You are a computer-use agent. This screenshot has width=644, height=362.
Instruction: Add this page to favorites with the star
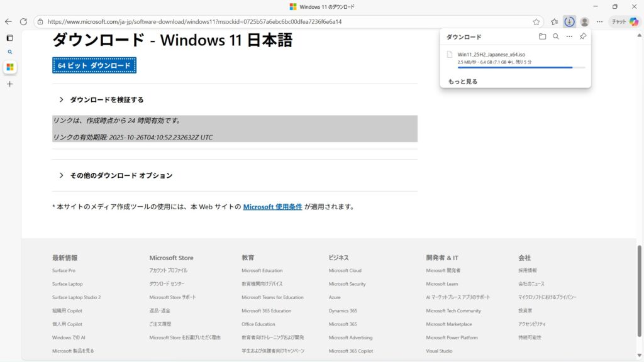(x=536, y=21)
